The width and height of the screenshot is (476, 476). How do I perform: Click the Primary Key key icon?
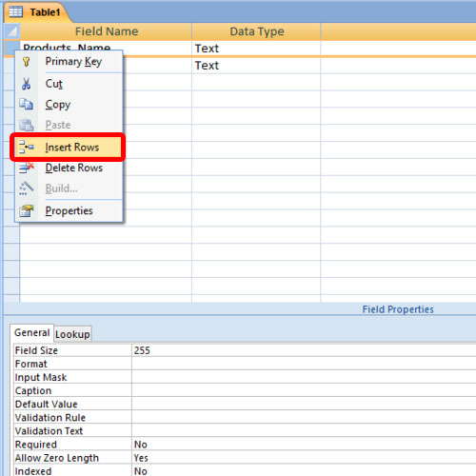coord(27,62)
